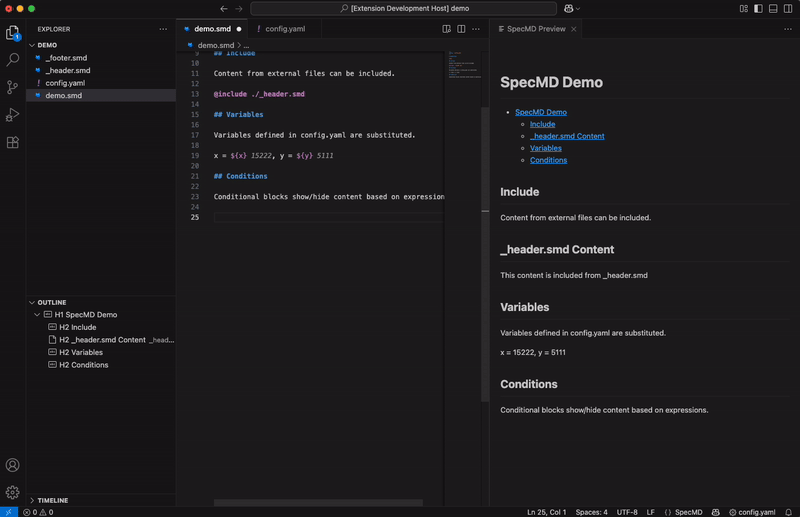The image size is (800, 517).
Task: Follow the Conditions link in preview
Action: (548, 160)
